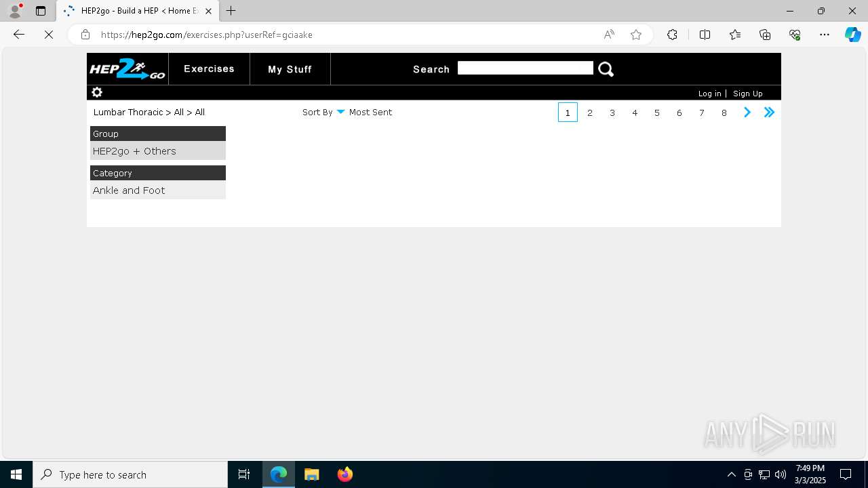The height and width of the screenshot is (488, 868).
Task: Close the HEP2go browser tab
Action: click(x=208, y=11)
